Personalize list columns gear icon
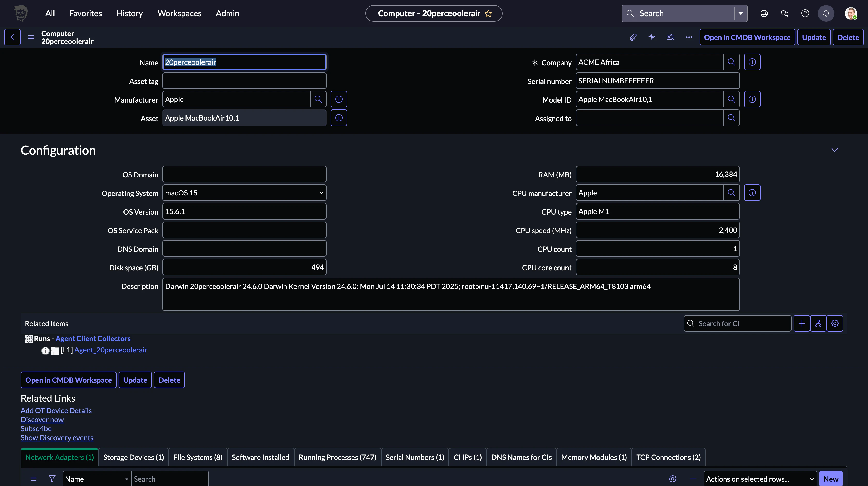 coord(672,479)
